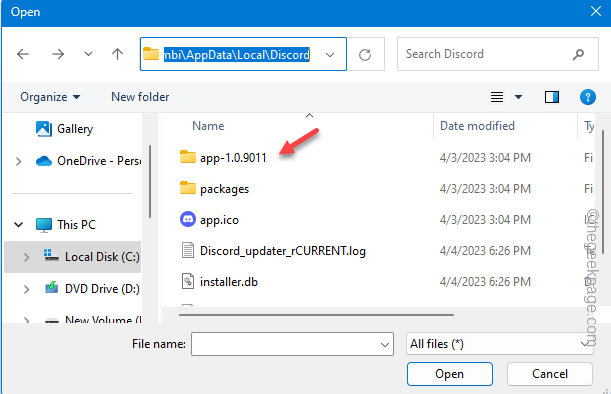Expand the address bar history dropdown
The image size is (611, 394).
(330, 55)
